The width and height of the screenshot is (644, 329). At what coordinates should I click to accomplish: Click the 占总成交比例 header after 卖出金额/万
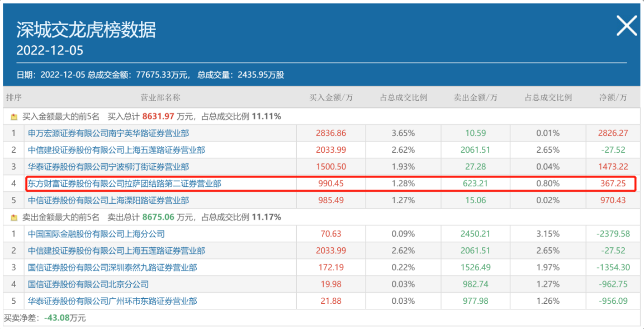[548, 97]
